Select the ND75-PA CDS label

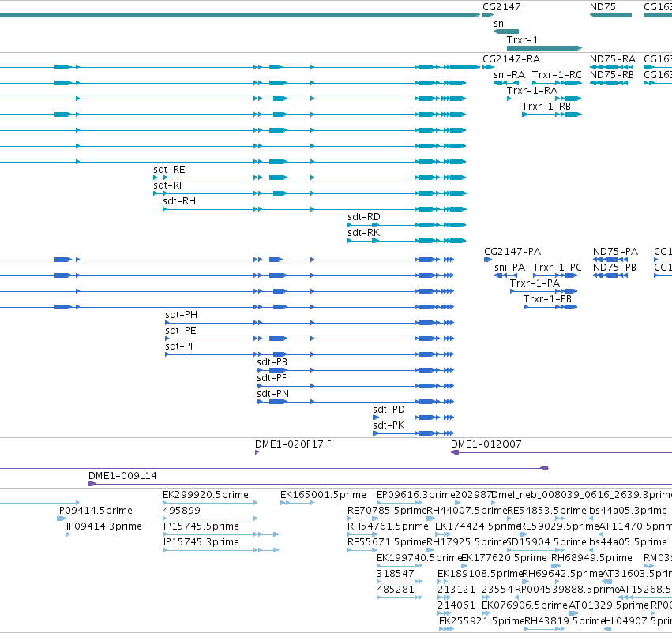point(615,252)
